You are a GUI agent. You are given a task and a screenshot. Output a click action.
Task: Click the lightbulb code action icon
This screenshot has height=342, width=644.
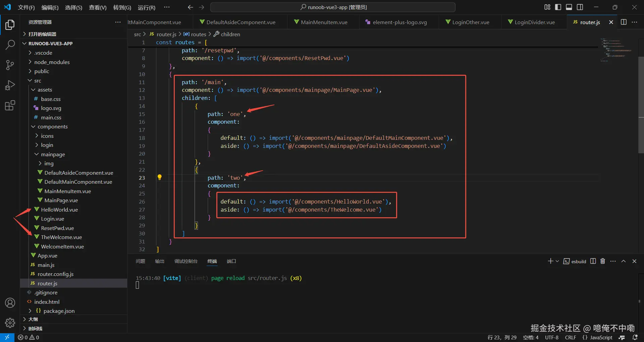[160, 177]
